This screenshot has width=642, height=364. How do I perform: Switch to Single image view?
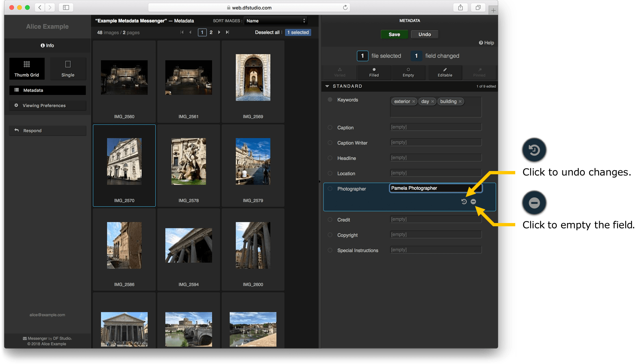click(x=68, y=68)
